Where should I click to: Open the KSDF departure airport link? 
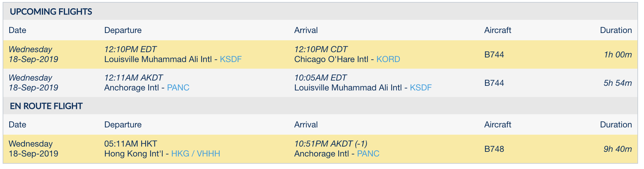point(231,59)
